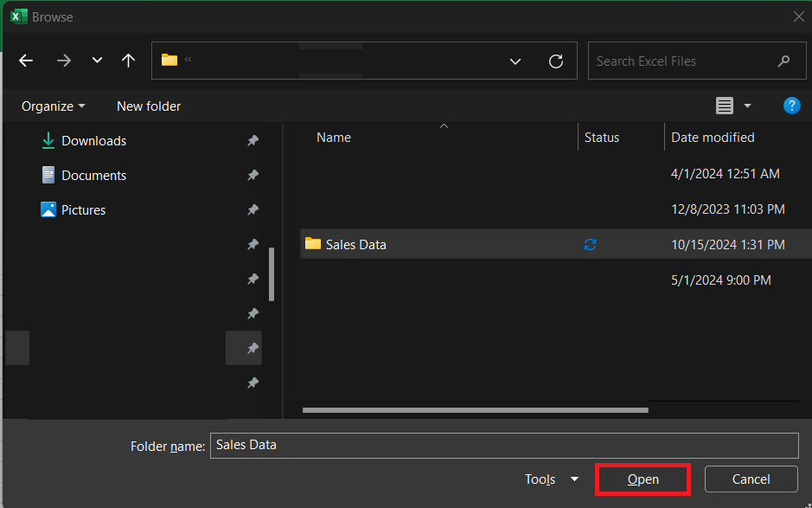Click the Cancel button

(751, 479)
